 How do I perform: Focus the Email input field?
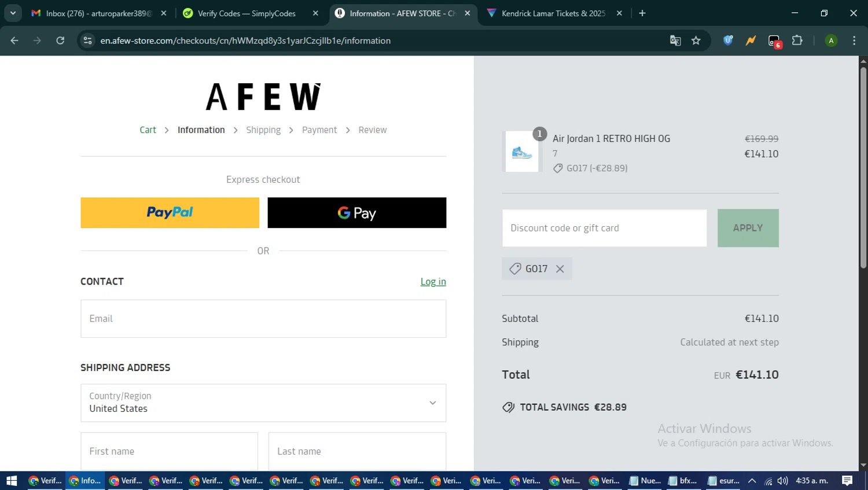tap(263, 319)
